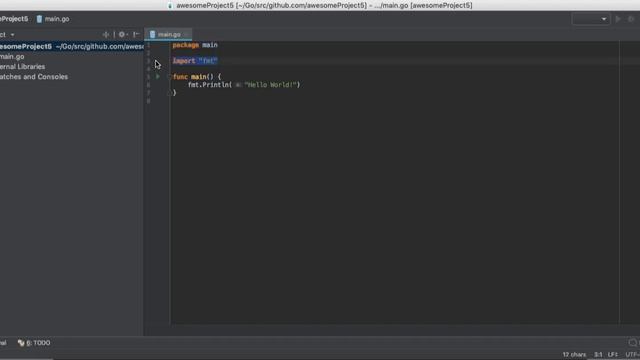Click green run gutter arrow beside func main

pos(158,77)
